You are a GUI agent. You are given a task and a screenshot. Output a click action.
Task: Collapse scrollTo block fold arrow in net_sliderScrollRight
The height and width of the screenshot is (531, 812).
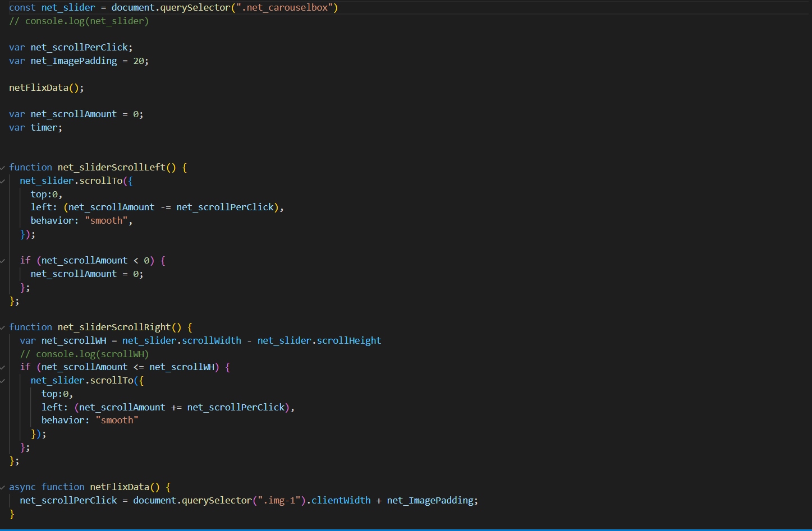point(3,381)
